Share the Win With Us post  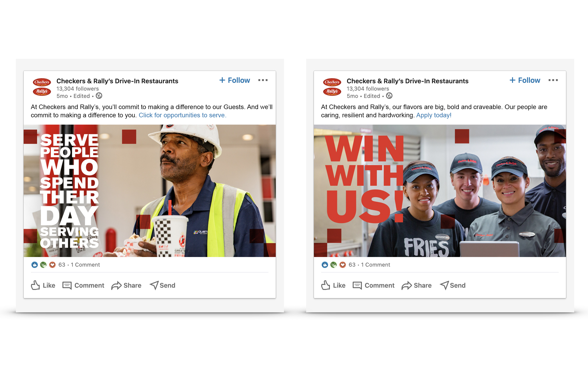pyautogui.click(x=416, y=285)
